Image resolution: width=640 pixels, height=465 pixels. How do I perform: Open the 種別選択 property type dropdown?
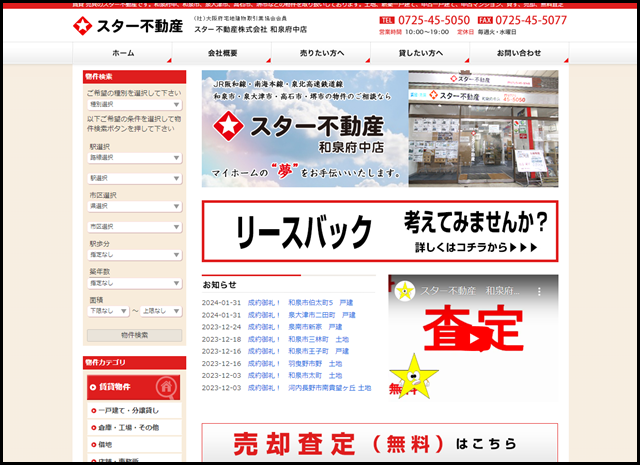134,104
